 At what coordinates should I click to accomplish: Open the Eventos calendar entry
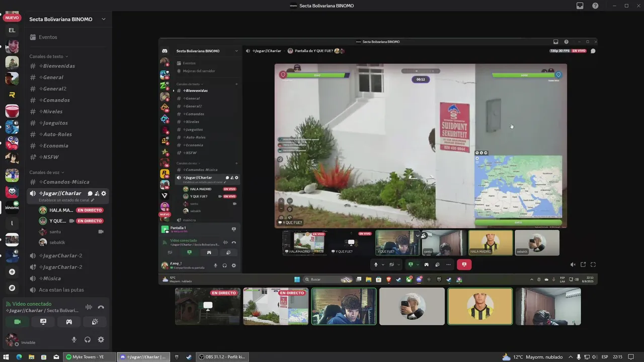click(48, 37)
